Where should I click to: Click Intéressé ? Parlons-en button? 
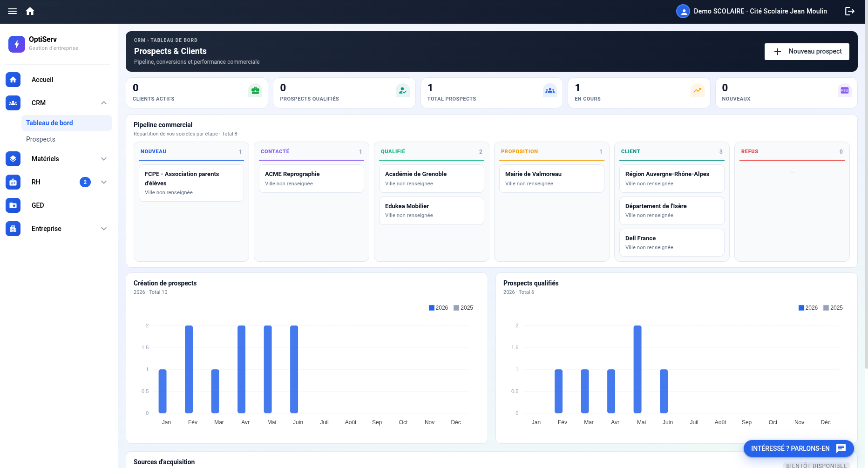pos(799,448)
